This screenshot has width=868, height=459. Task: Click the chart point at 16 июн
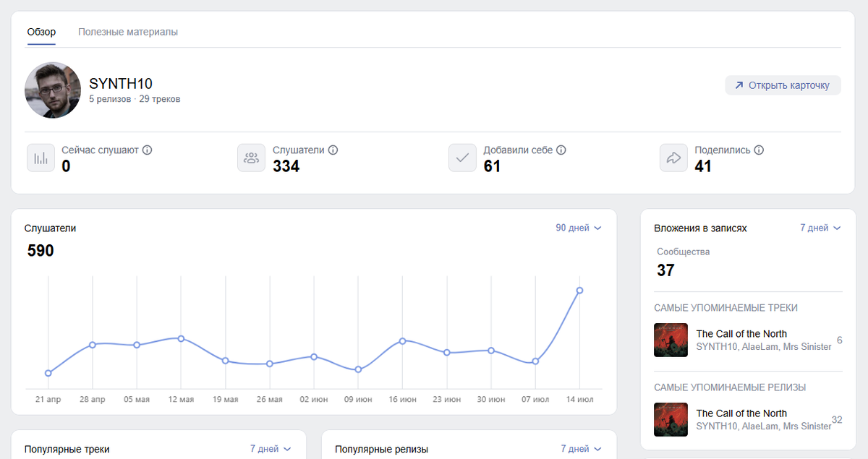[x=402, y=340]
